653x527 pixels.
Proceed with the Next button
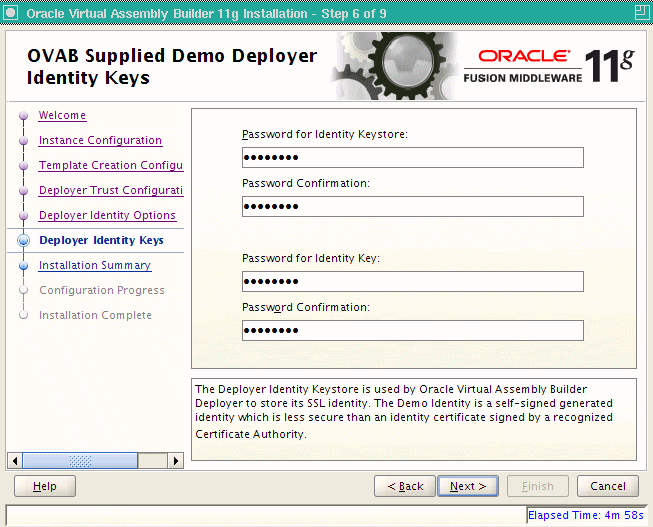click(468, 486)
